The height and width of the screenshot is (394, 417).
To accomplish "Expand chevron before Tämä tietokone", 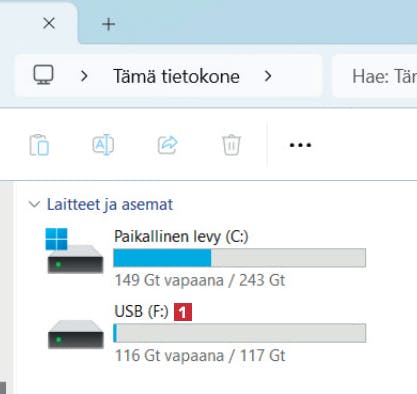I will [x=84, y=76].
